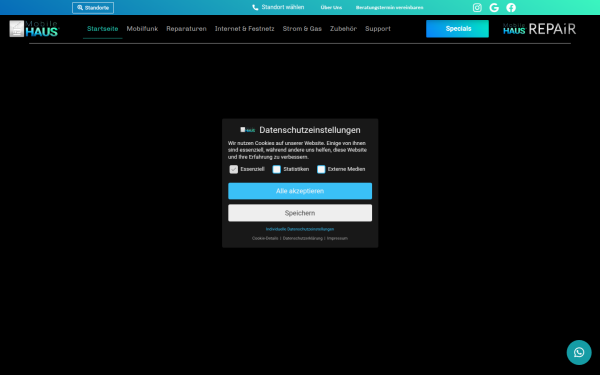
Task: Open the Zubehör menu item
Action: (343, 29)
